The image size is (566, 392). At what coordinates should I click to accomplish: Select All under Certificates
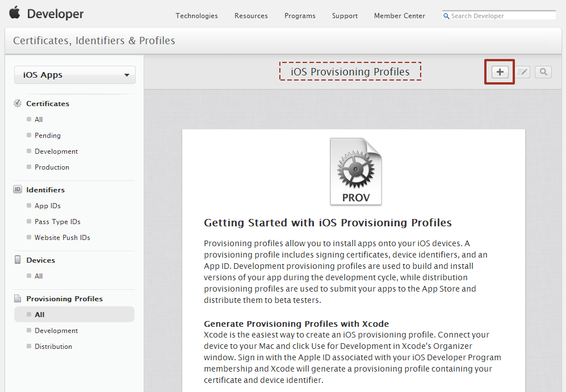pos(38,119)
